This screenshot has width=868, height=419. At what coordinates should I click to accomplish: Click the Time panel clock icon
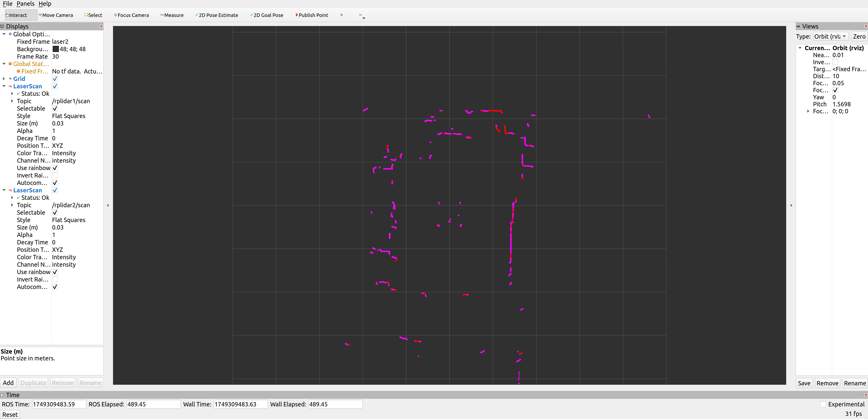point(2,395)
